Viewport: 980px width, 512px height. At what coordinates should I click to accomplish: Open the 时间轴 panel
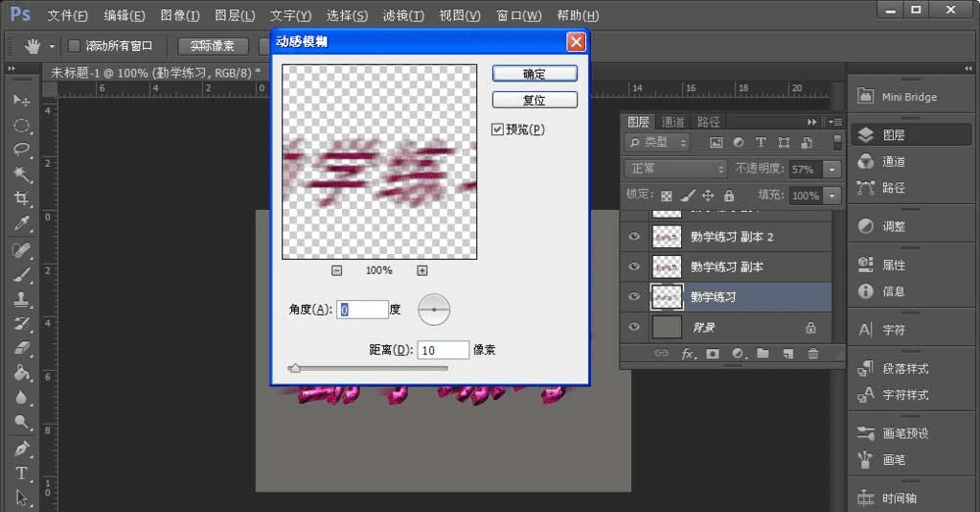pyautogui.click(x=910, y=498)
